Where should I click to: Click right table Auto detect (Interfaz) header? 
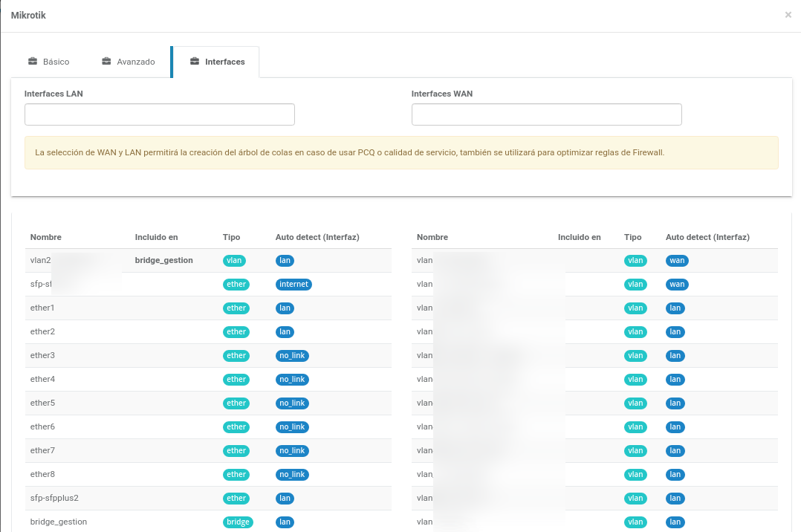tap(707, 237)
